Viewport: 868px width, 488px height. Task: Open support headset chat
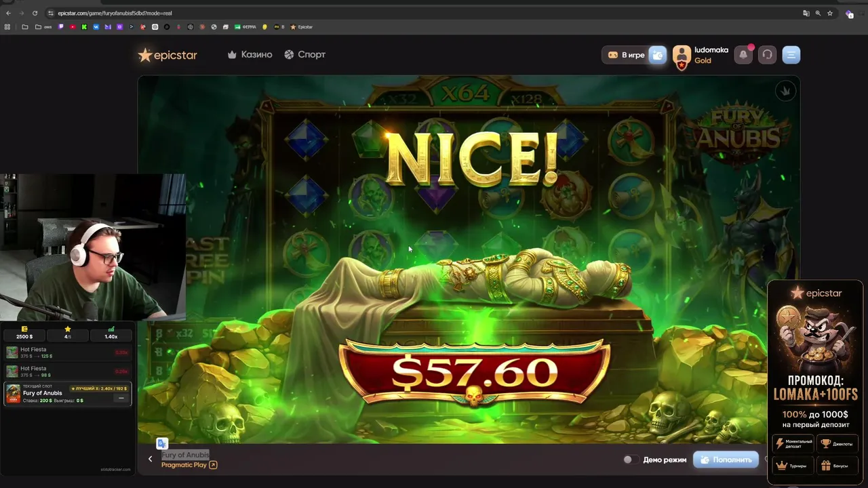(x=767, y=55)
